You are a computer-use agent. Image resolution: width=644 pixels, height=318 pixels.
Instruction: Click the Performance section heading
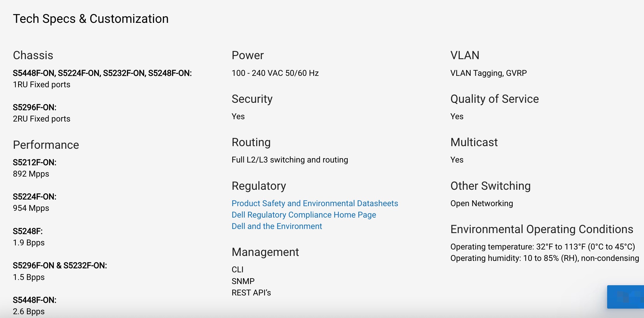[x=46, y=145]
